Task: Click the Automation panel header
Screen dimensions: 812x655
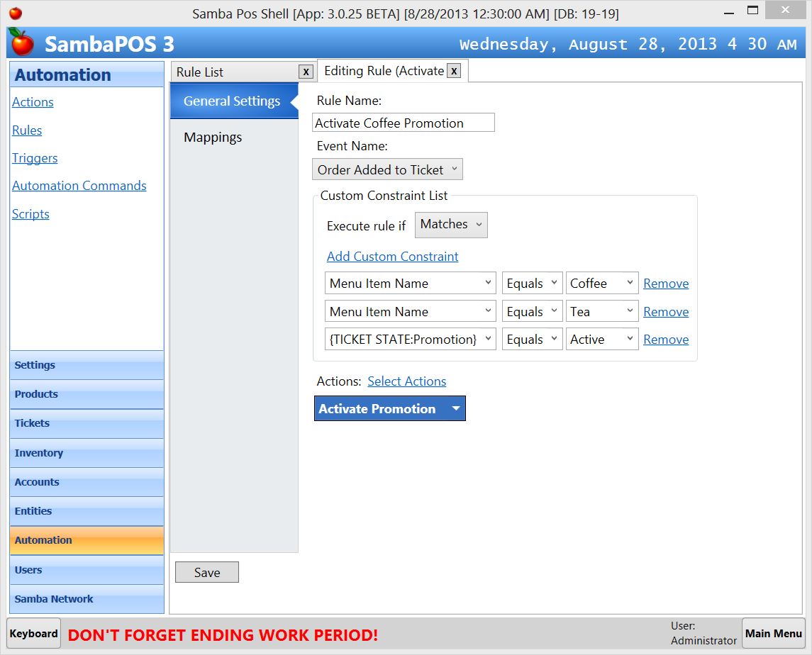Action: (x=87, y=74)
